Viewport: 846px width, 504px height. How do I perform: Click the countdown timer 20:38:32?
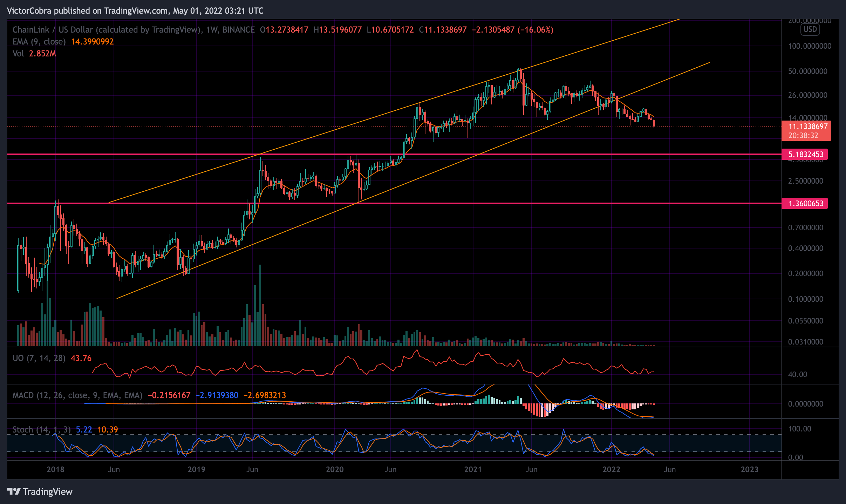[803, 136]
